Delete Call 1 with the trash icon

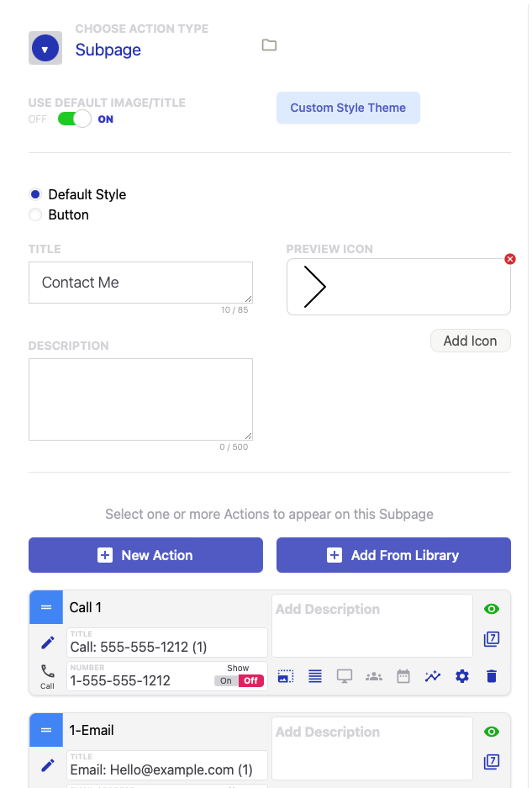point(492,676)
